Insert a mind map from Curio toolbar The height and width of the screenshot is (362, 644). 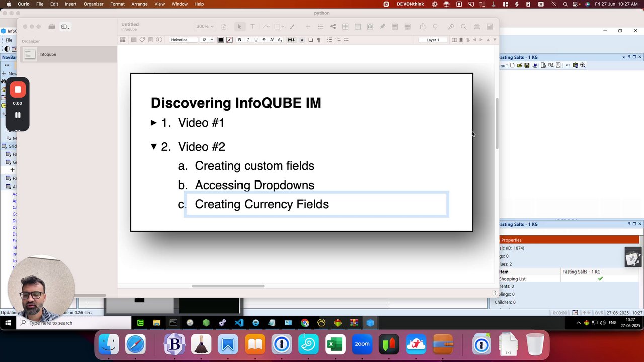click(x=333, y=27)
